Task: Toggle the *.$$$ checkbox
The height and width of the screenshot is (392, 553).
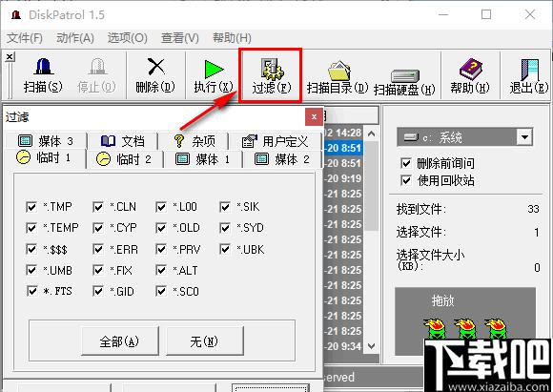Action: (x=31, y=249)
